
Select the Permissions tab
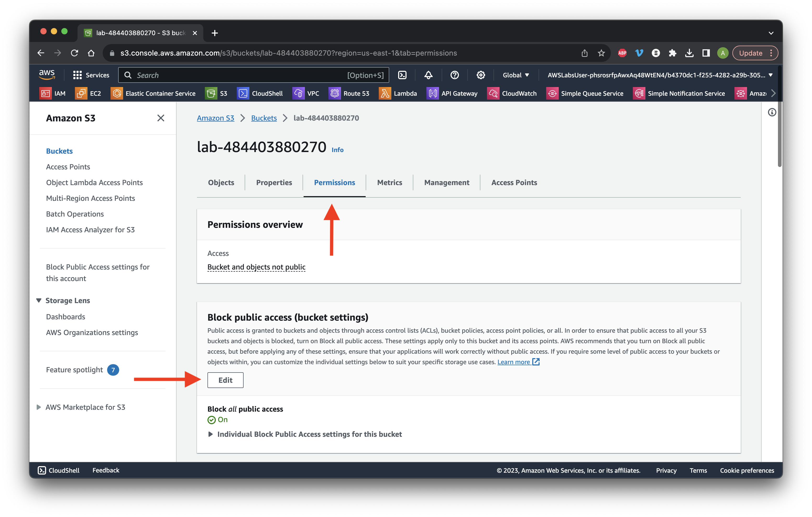point(334,182)
